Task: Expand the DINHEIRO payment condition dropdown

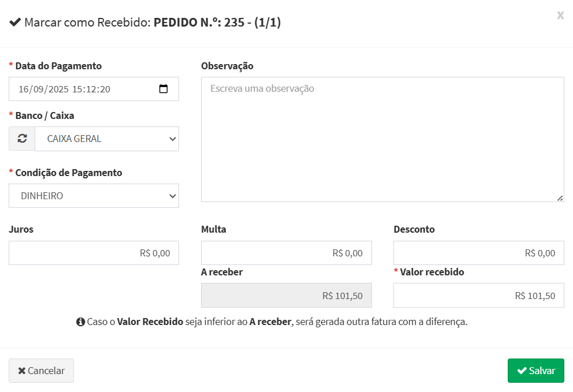Action: point(94,196)
